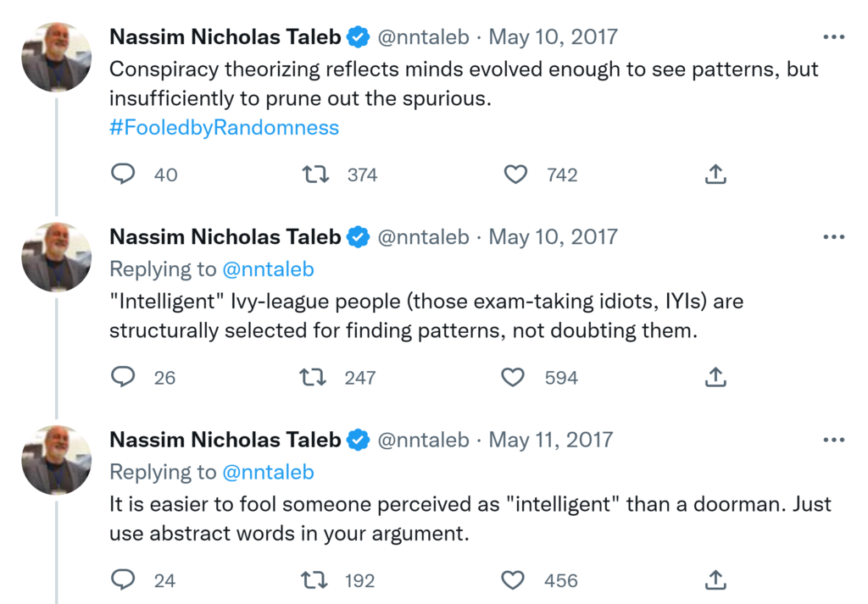
Task: Retweet the conspiracy theorizing tweet
Action: tap(315, 175)
